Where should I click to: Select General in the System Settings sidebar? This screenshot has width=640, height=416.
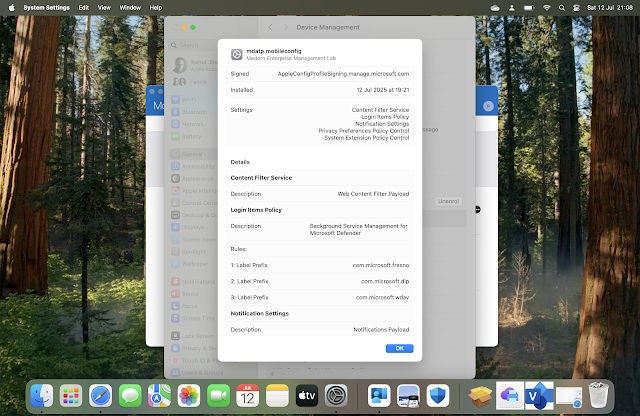[x=193, y=154]
